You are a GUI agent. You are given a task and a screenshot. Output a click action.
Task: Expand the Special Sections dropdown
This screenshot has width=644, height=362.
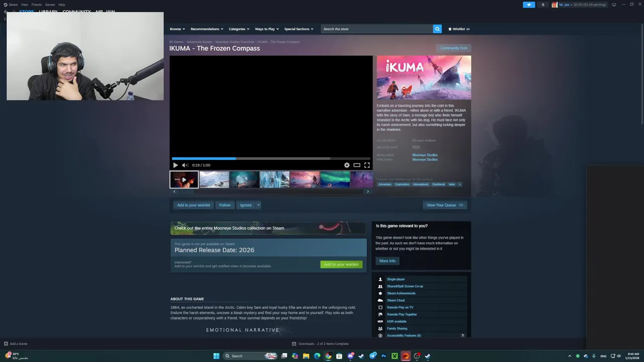point(299,29)
